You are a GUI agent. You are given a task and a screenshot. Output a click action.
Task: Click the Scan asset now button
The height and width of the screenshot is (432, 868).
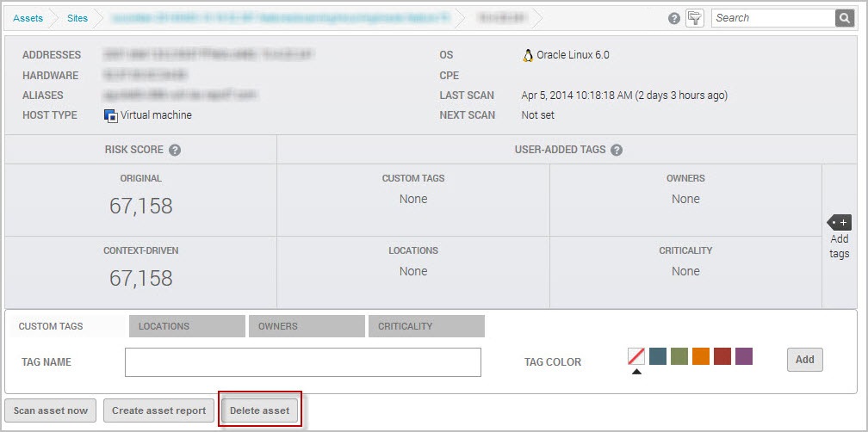pyautogui.click(x=51, y=410)
